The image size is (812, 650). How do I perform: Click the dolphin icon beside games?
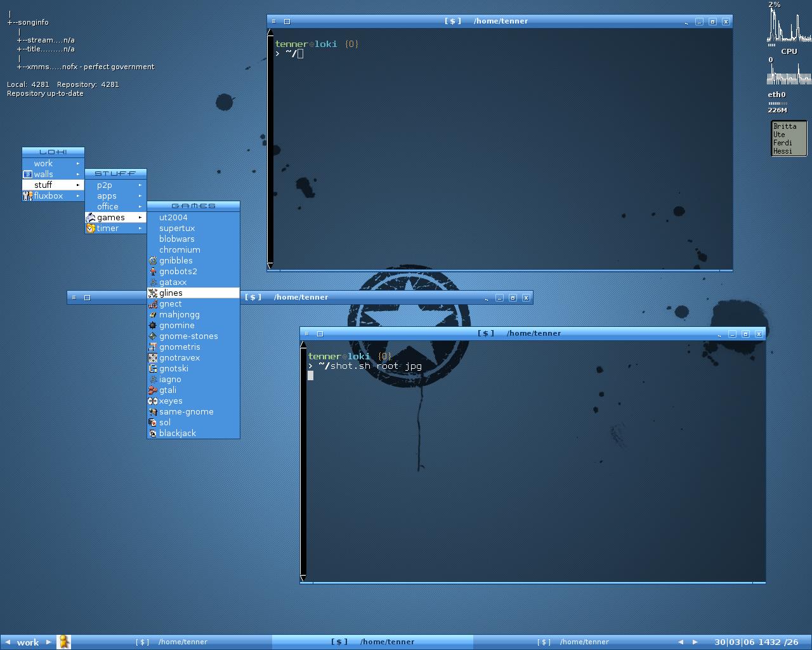pyautogui.click(x=90, y=217)
